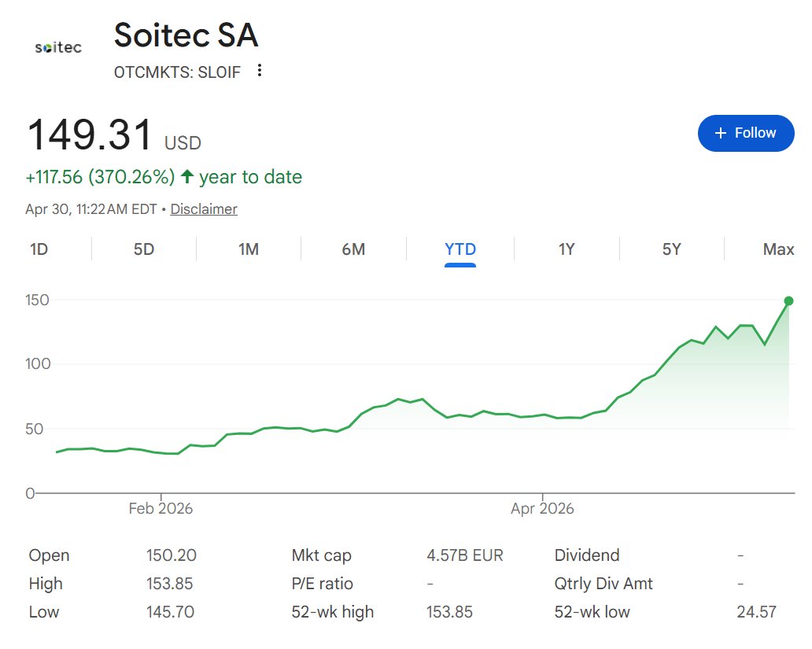Click the Qtrly Div Amt label
The image size is (812, 649).
point(603,584)
